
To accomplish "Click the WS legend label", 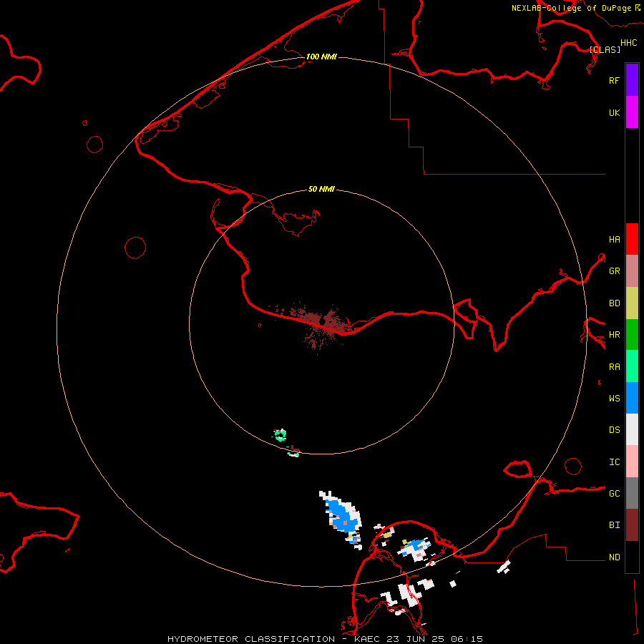I will click(614, 398).
